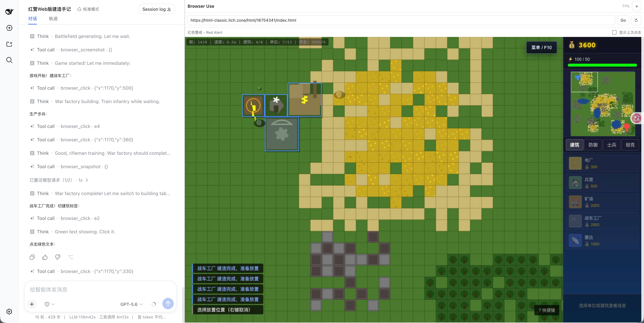644x323 pixels.
Task: Click the Go button
Action: point(623,20)
